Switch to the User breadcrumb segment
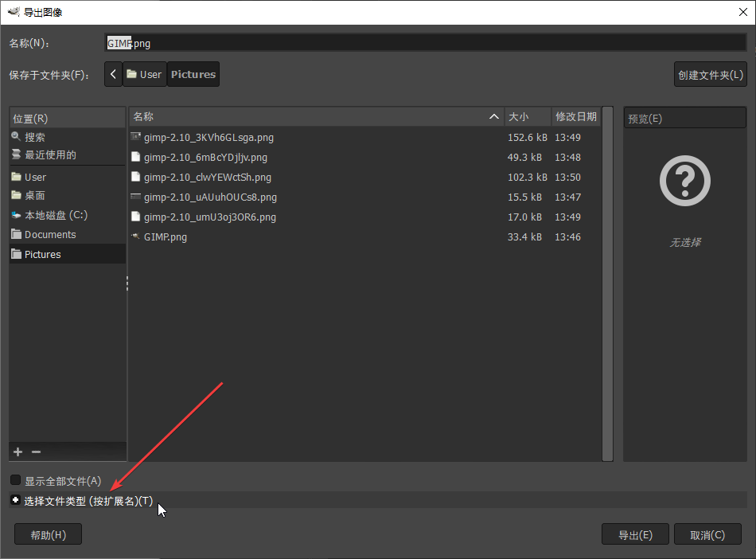The image size is (756, 559). tap(144, 73)
